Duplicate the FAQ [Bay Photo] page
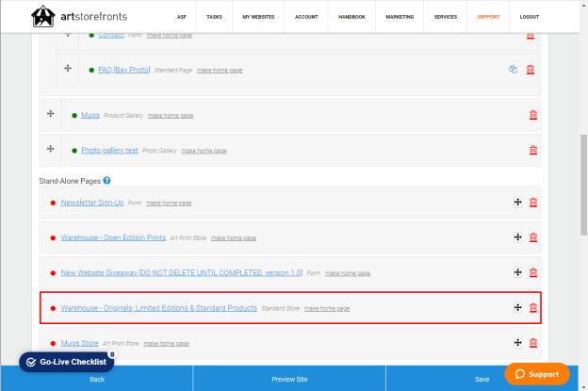Screen dimensions: 588x391 (x=513, y=70)
